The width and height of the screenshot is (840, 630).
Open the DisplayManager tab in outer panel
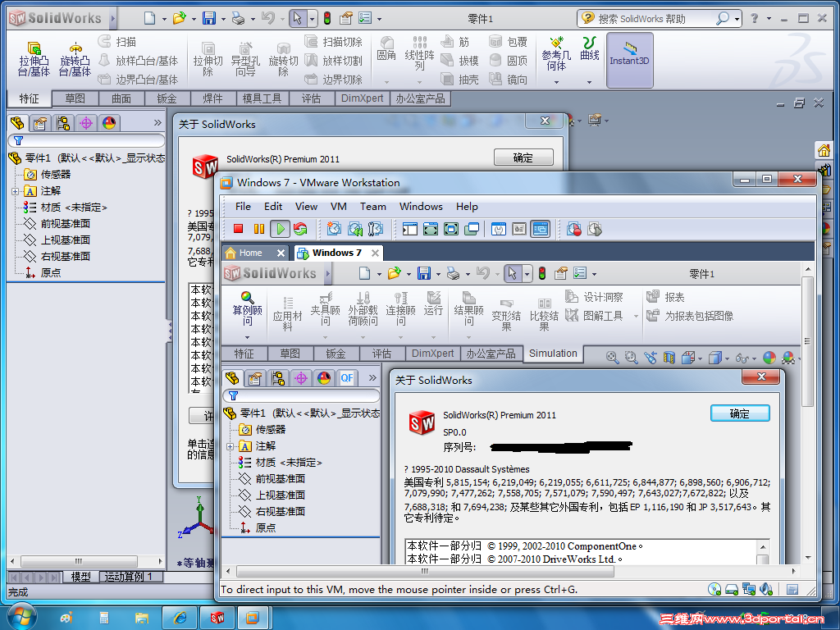(109, 123)
